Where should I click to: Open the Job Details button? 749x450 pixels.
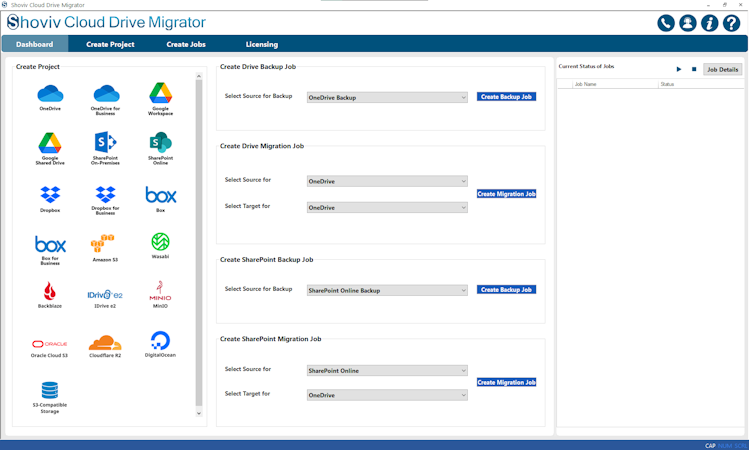(722, 69)
